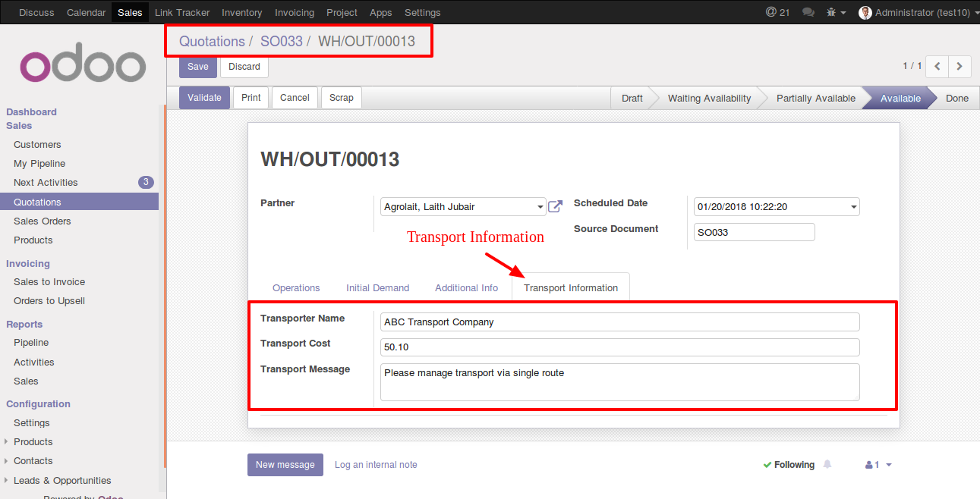The width and height of the screenshot is (980, 499).
Task: Open the Invoicing top menu
Action: 295,12
